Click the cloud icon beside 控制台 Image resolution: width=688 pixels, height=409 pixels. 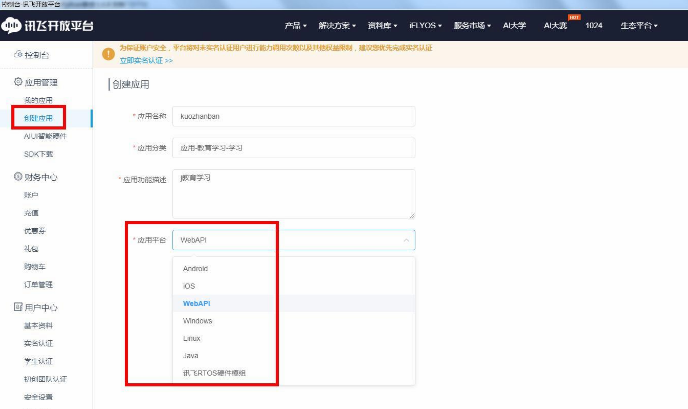click(x=18, y=54)
